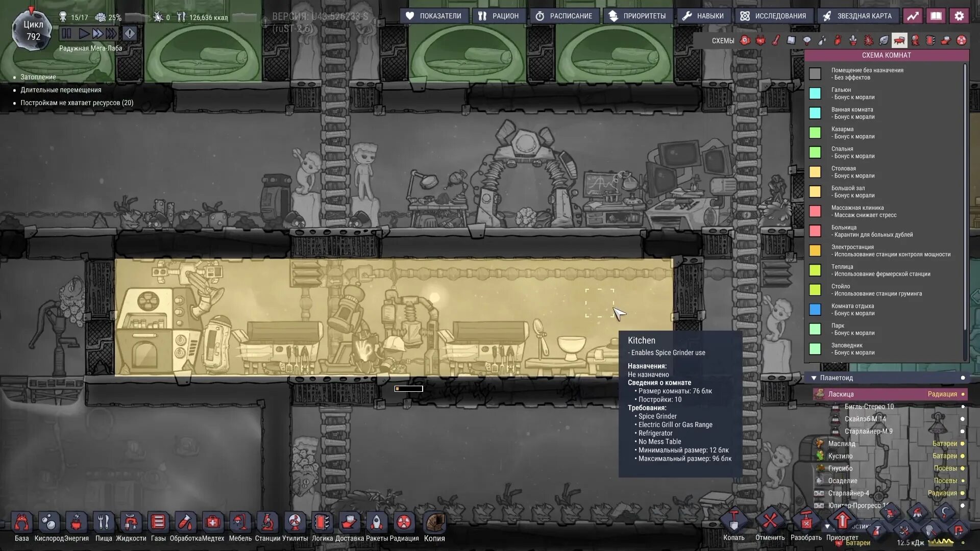This screenshot has height=551, width=980.
Task: Open the radiation overlay icon
Action: click(962, 40)
